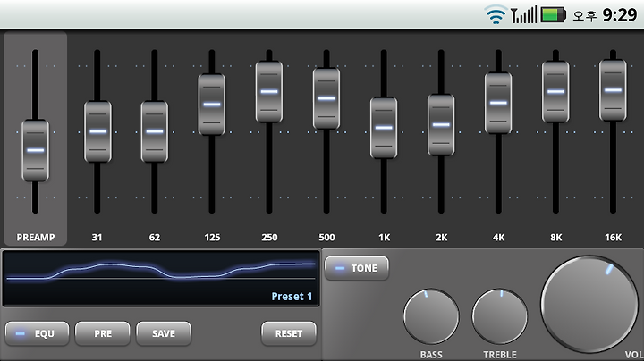Click the 1K frequency label
Viewport: 644px width, 361px height.
pos(384,238)
